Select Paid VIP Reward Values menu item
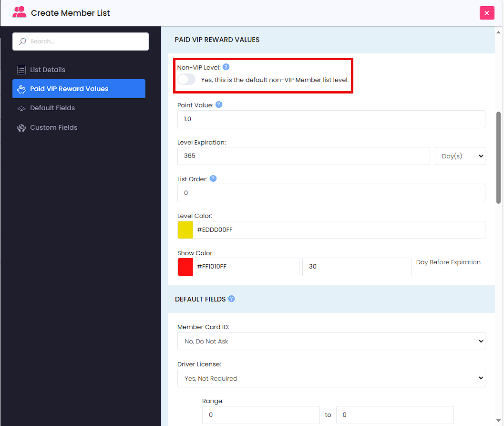 tap(79, 89)
